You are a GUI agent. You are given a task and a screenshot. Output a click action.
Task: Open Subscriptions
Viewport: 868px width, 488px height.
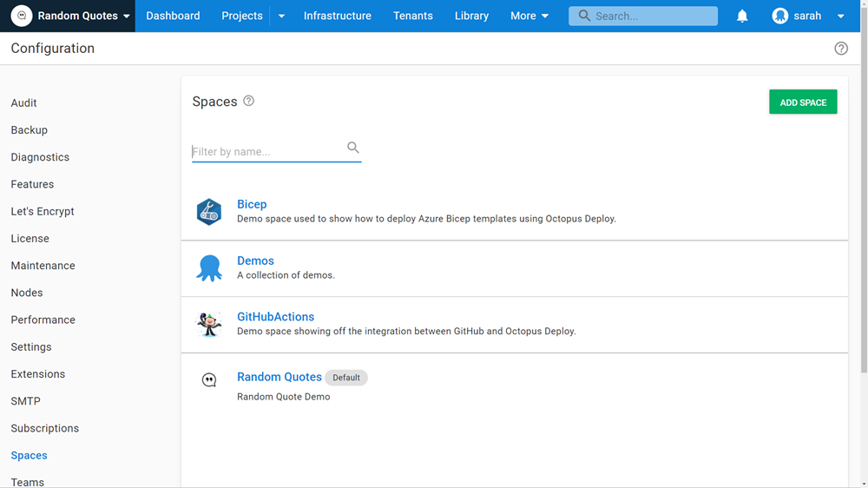(45, 429)
